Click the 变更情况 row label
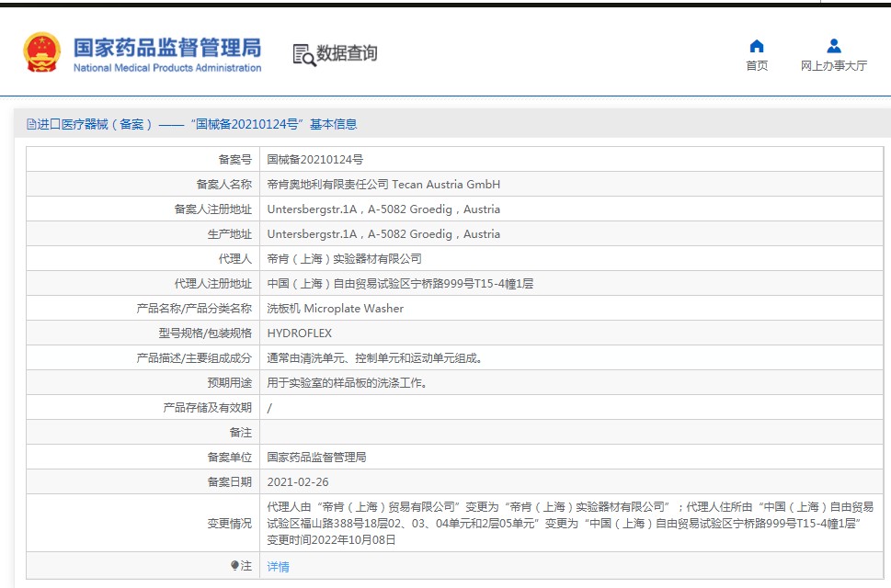Image resolution: width=891 pixels, height=588 pixels. 229,524
